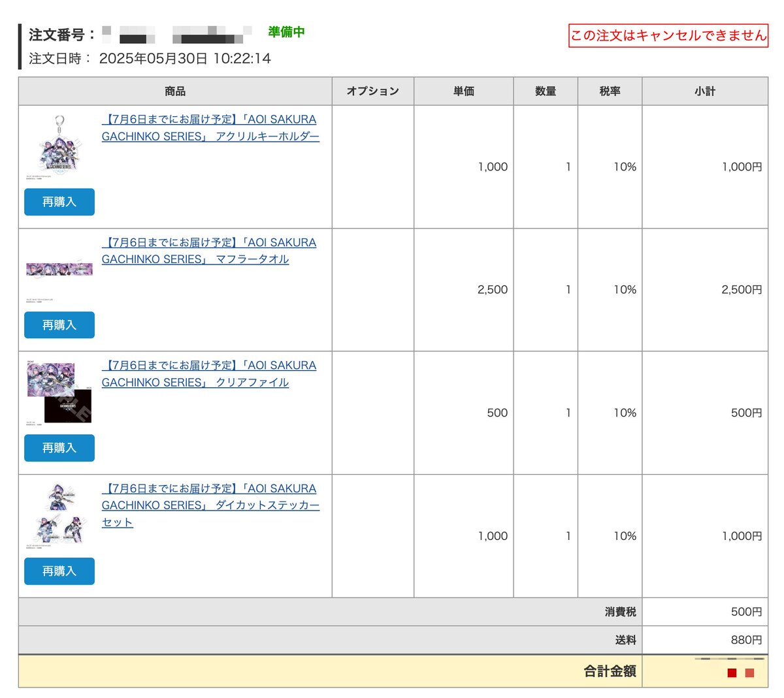The height and width of the screenshot is (698, 784).
Task: Open the ダイカットステッカーセット product link
Action: pyautogui.click(x=210, y=505)
